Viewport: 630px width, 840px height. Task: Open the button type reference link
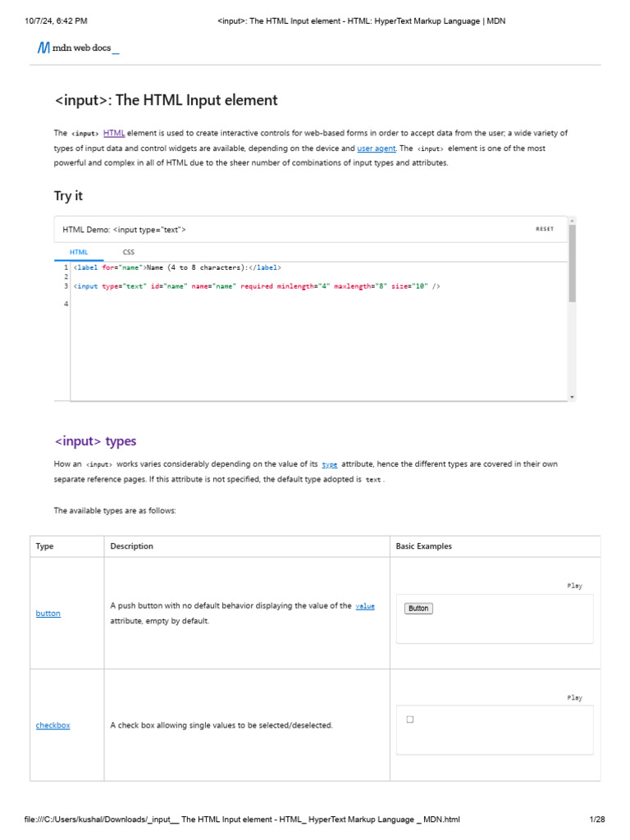pyautogui.click(x=48, y=614)
